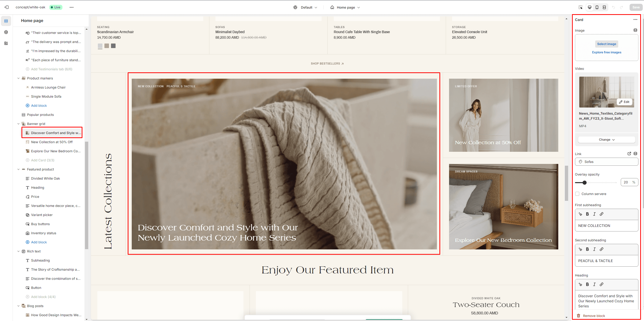
Task: Open the app embeds sidebar icon
Action: pos(6,43)
